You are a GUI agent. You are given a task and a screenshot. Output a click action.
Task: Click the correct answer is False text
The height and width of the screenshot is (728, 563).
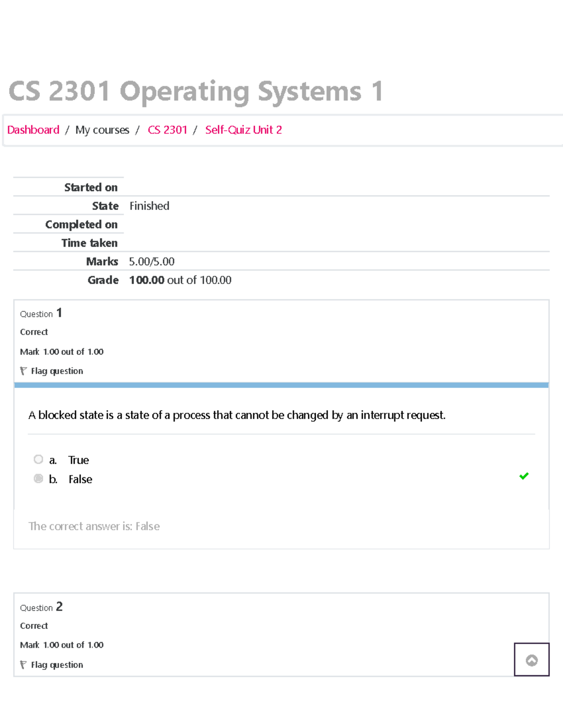coord(94,526)
